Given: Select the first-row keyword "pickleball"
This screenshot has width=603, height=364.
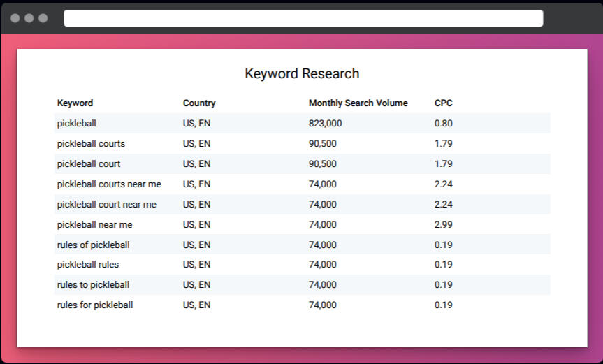Looking at the screenshot, I should (x=76, y=124).
